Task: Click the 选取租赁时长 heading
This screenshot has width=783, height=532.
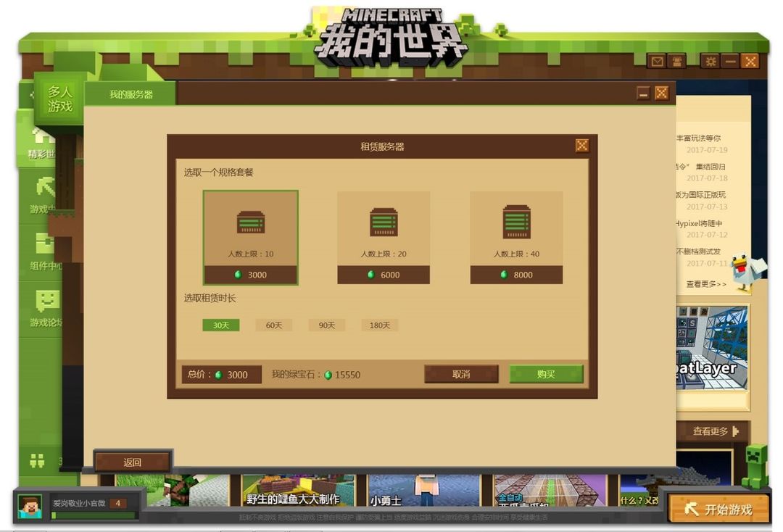Action: click(210, 298)
